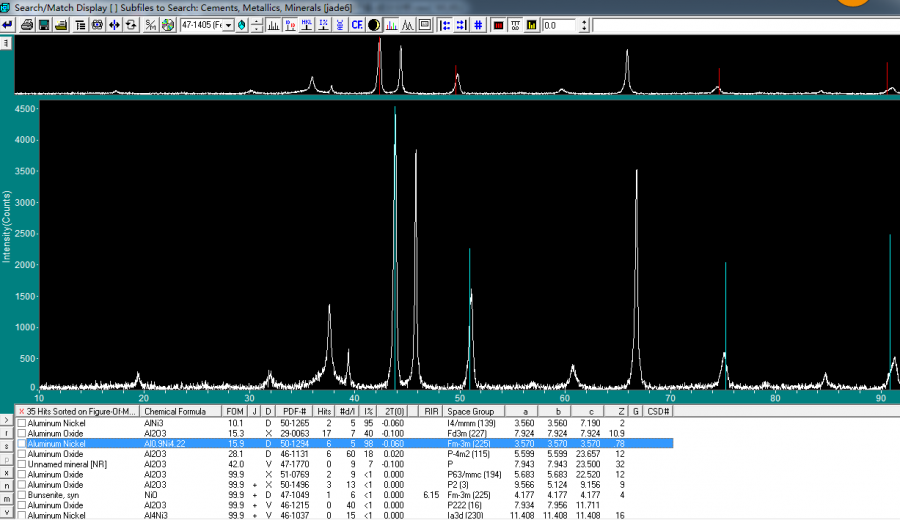Viewport: 900px width, 520px height.
Task: Click the half-moon contrast icon
Action: [373, 24]
